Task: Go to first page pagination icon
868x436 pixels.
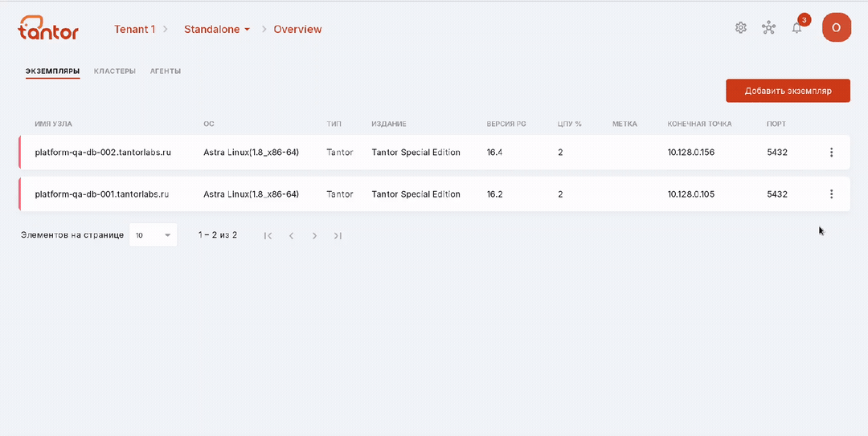Action: 268,236
